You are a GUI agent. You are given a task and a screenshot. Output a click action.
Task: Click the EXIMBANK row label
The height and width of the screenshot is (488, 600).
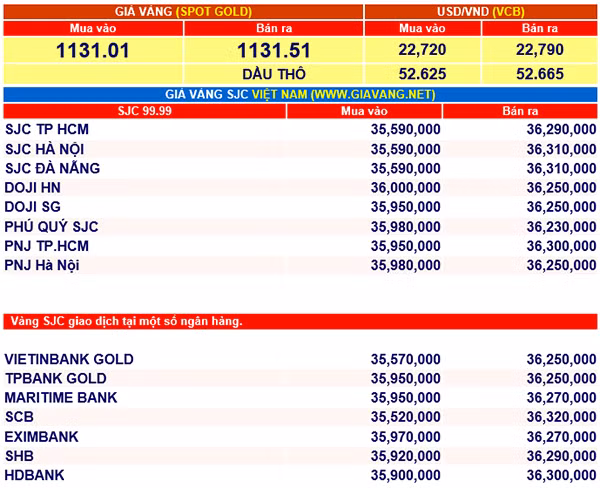[41, 437]
